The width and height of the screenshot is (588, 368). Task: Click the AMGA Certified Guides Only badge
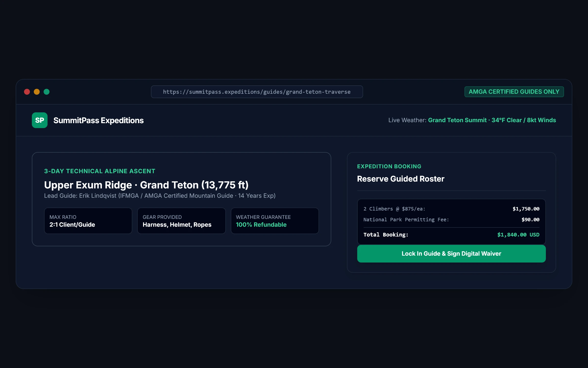pos(514,92)
